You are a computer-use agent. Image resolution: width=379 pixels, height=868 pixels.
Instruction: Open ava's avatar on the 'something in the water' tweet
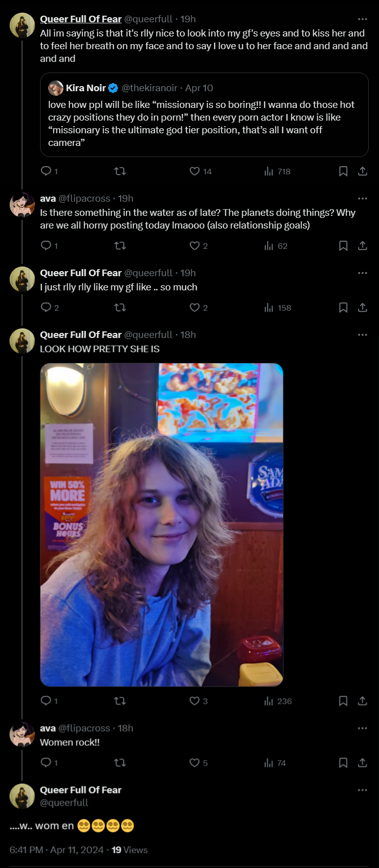click(22, 205)
